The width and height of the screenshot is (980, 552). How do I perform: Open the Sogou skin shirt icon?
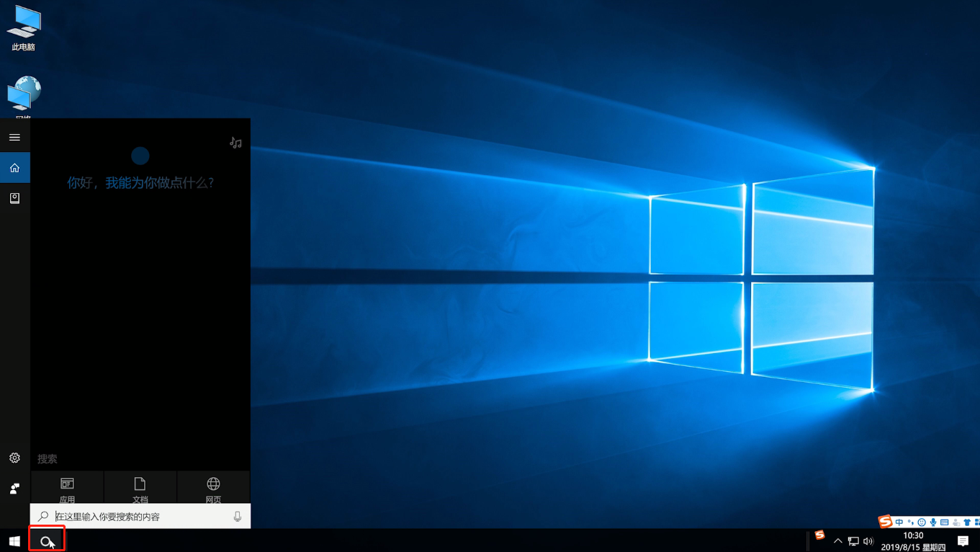[x=967, y=522]
